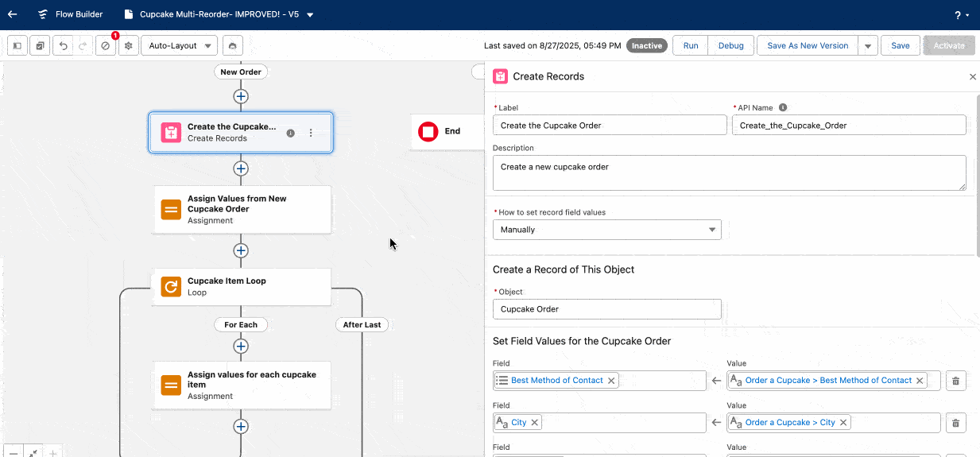Open Create the Cupcake element actions menu
Image resolution: width=980 pixels, height=457 pixels.
pyautogui.click(x=311, y=133)
